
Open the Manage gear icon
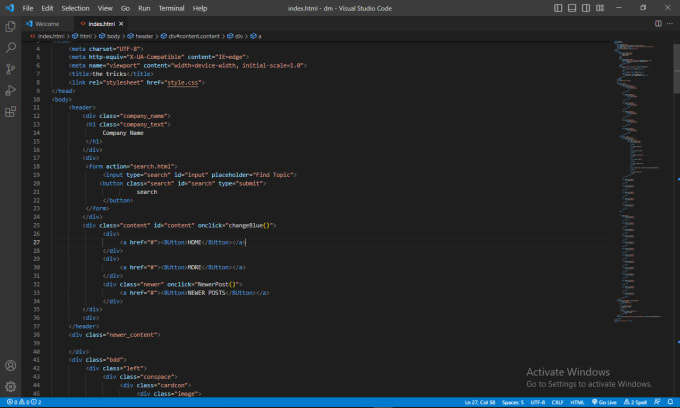(10, 386)
